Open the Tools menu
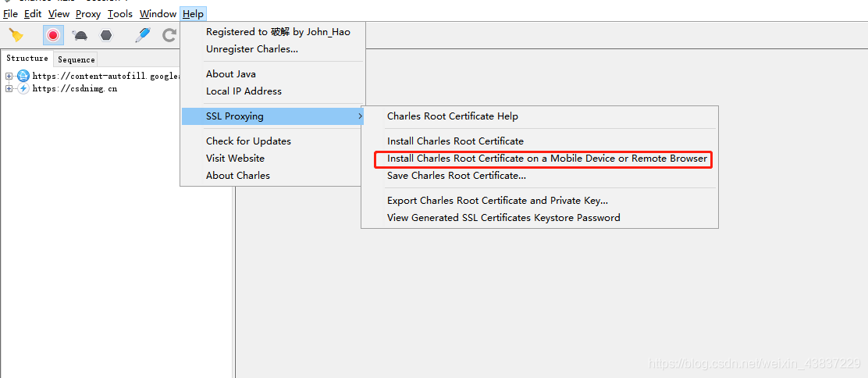Screen dimensions: 868x378 click(x=120, y=14)
